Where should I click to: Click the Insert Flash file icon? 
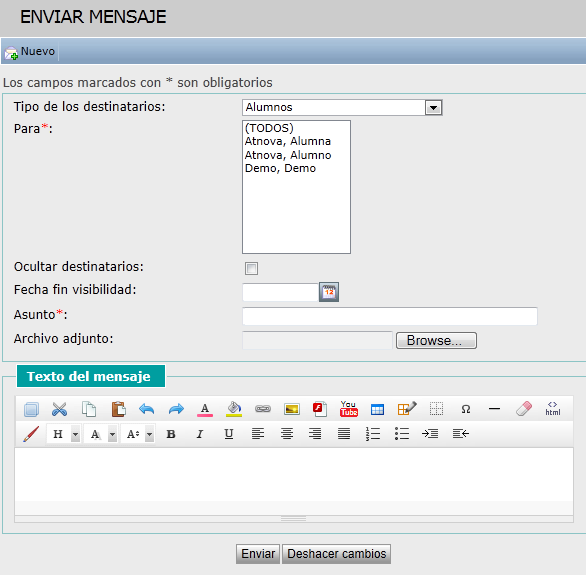[320, 409]
